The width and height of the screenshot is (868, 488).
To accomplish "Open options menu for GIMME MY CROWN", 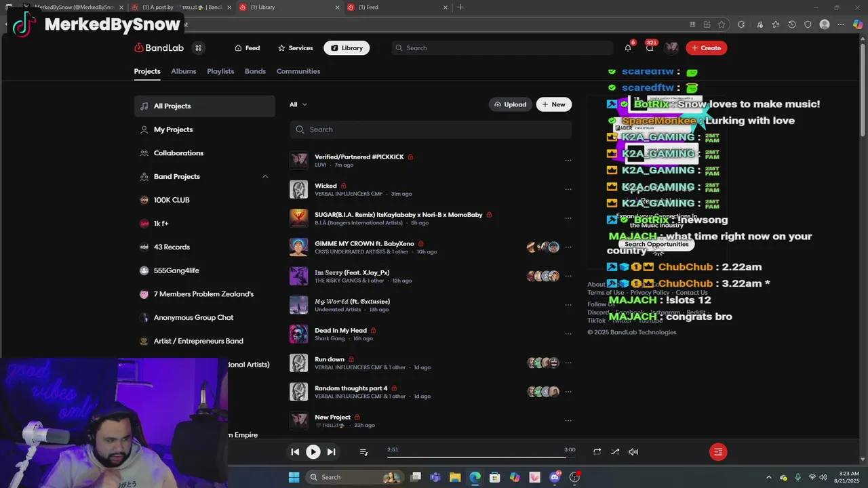I will (x=568, y=247).
